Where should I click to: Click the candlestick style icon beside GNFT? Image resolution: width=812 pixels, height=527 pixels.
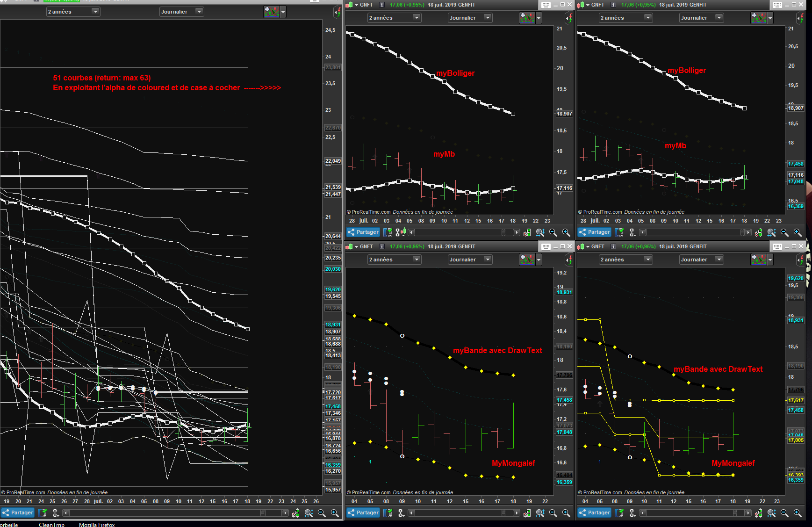tap(349, 5)
